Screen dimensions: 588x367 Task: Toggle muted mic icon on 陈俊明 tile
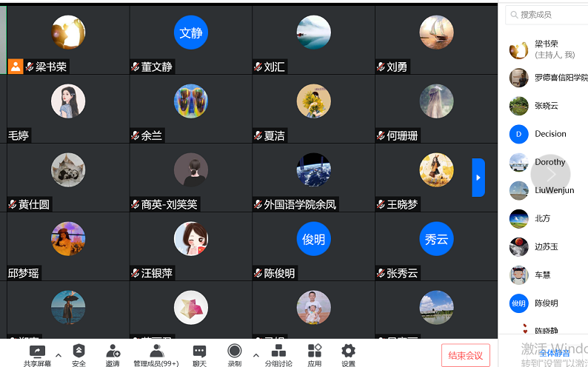click(258, 273)
